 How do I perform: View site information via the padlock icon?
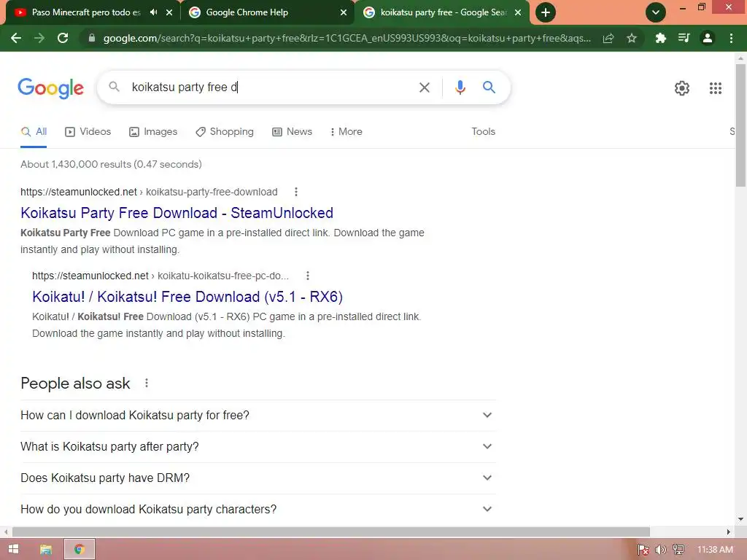click(x=92, y=38)
